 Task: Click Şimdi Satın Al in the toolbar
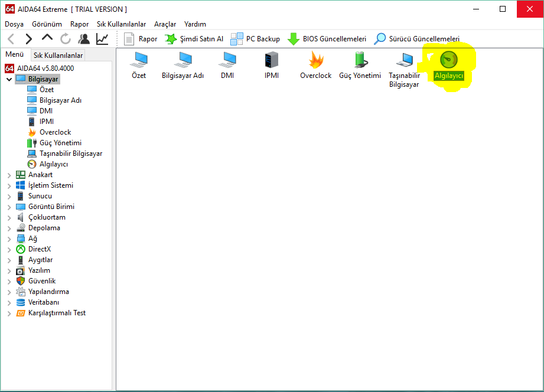click(194, 39)
